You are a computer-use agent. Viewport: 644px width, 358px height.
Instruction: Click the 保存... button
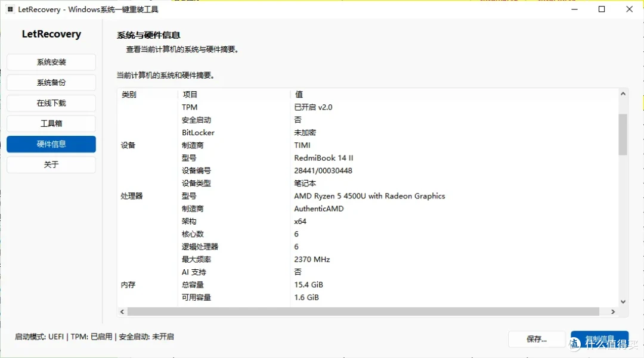(x=537, y=339)
